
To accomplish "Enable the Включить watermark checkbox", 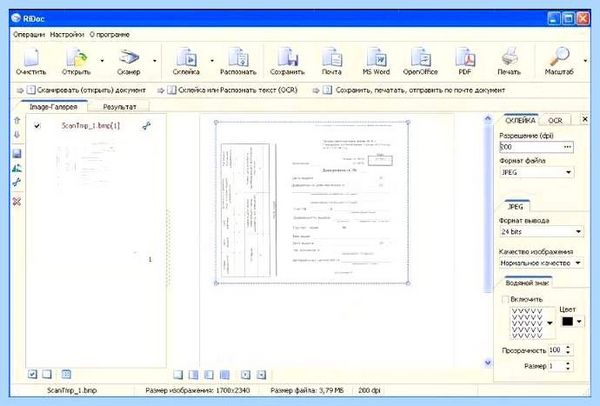I will (x=505, y=299).
